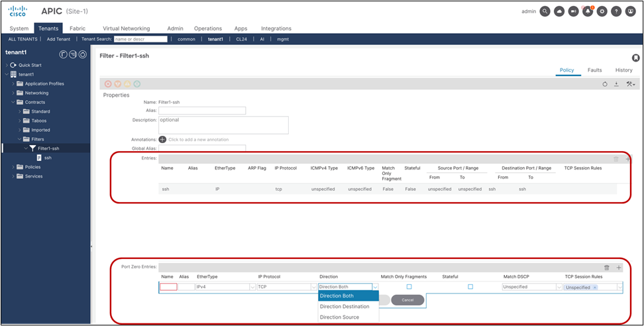Viewport: 644px width, 326px height.
Task: Open the TCP Session Rules dropdown arrow
Action: click(619, 288)
